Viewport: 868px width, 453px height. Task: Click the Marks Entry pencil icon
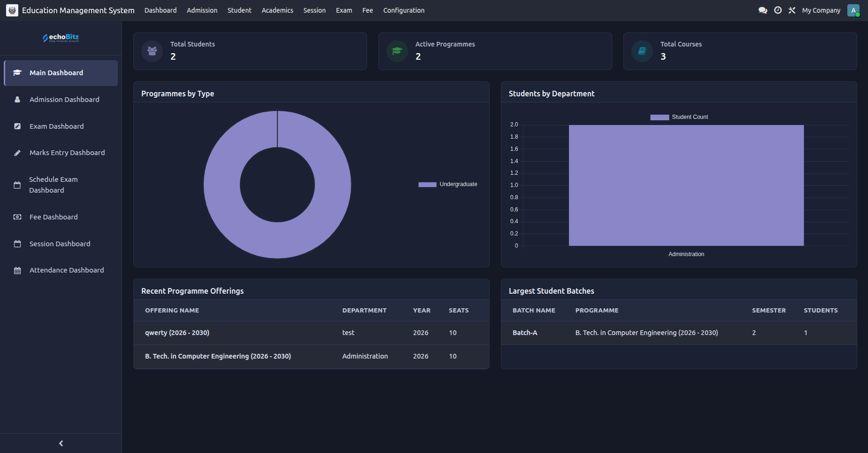17,153
